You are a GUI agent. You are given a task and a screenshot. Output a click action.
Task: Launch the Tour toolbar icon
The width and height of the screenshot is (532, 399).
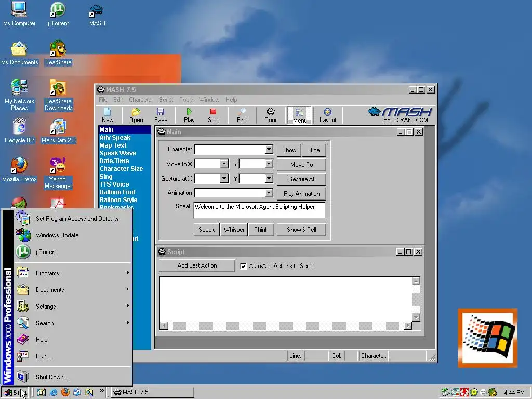pyautogui.click(x=271, y=115)
